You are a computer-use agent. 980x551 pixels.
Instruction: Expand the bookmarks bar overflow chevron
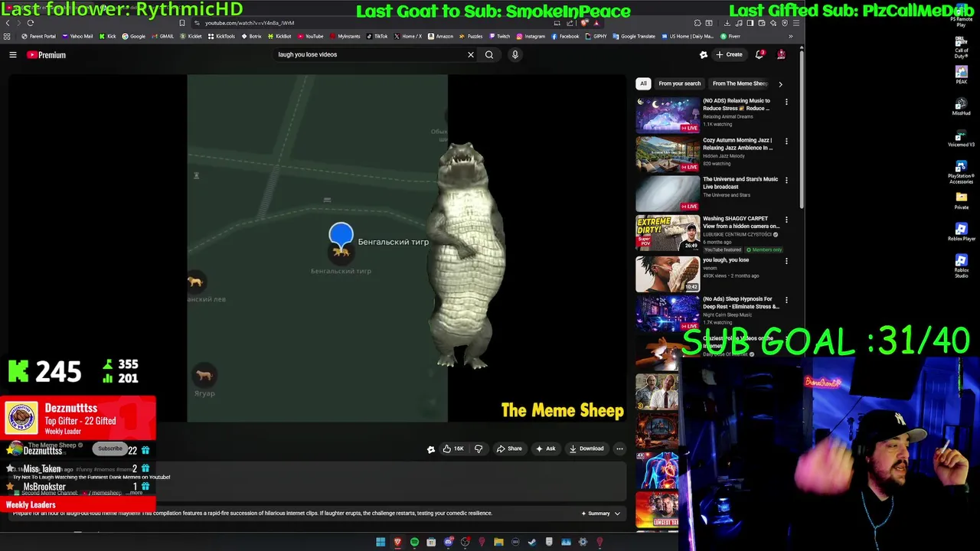tap(791, 36)
